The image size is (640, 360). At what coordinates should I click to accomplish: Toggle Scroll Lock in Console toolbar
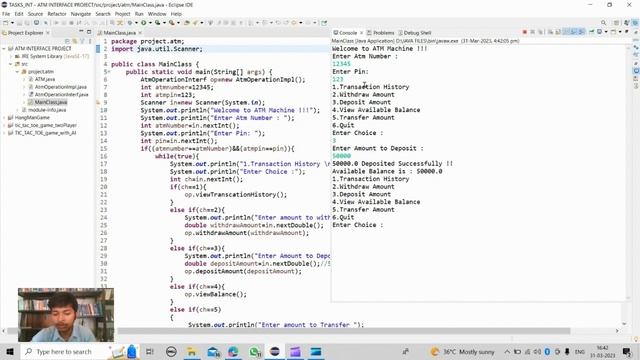[x=558, y=32]
